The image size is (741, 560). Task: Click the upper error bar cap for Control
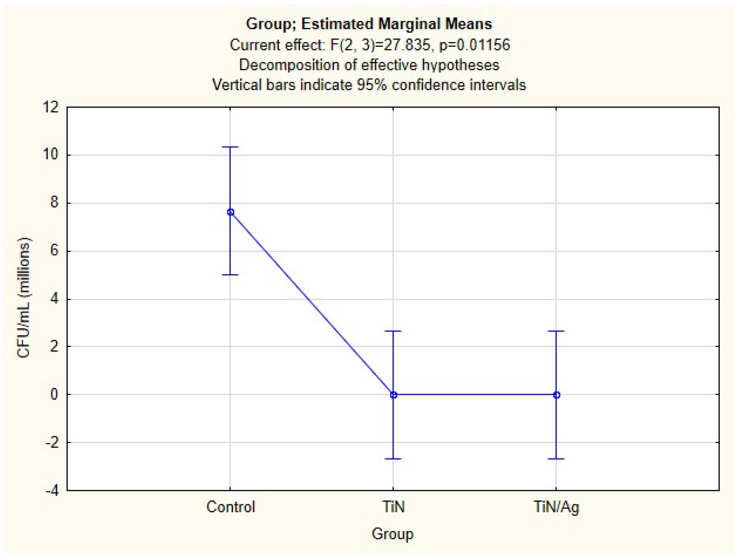tap(230, 147)
